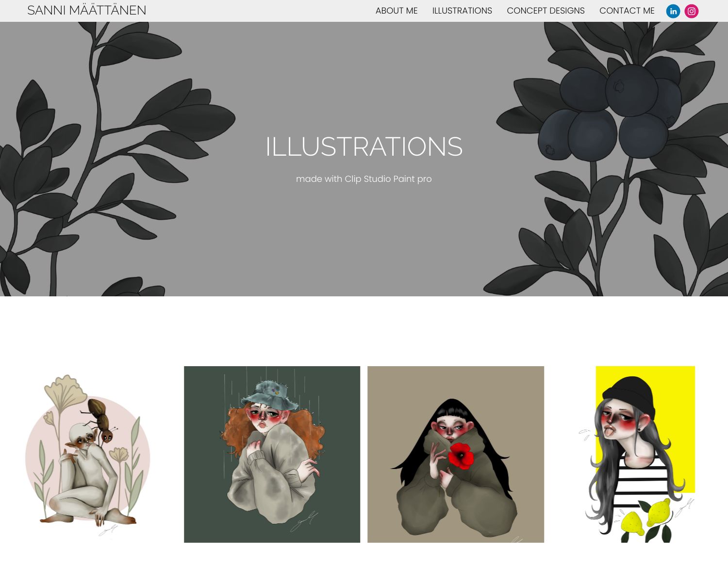The height and width of the screenshot is (582, 728).
Task: Select Illustrations in the navigation bar
Action: point(462,11)
